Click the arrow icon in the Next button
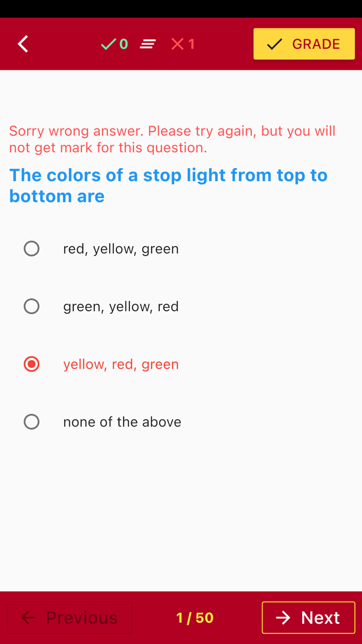 (x=283, y=618)
